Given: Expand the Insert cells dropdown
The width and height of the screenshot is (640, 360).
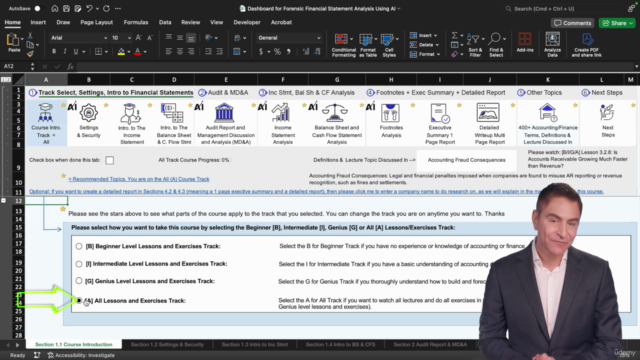Looking at the screenshot, I should (x=436, y=36).
